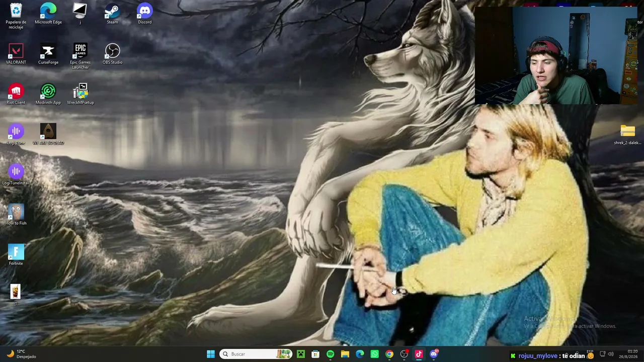This screenshot has width=644, height=362.
Task: Select the OBS Studio desktop shortcut
Action: [x=112, y=54]
